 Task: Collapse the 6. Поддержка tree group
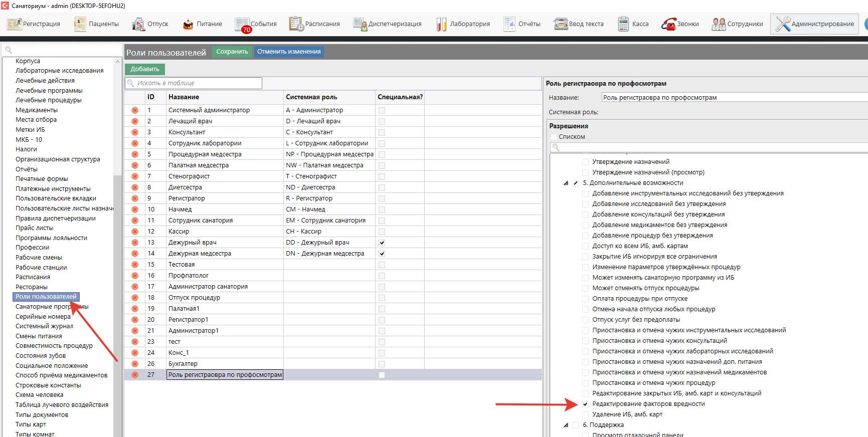click(566, 425)
